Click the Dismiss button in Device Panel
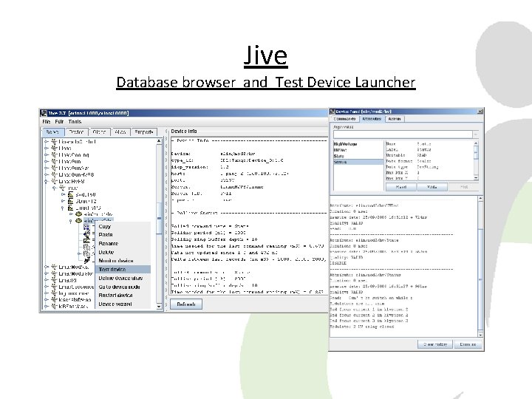 pyautogui.click(x=468, y=344)
